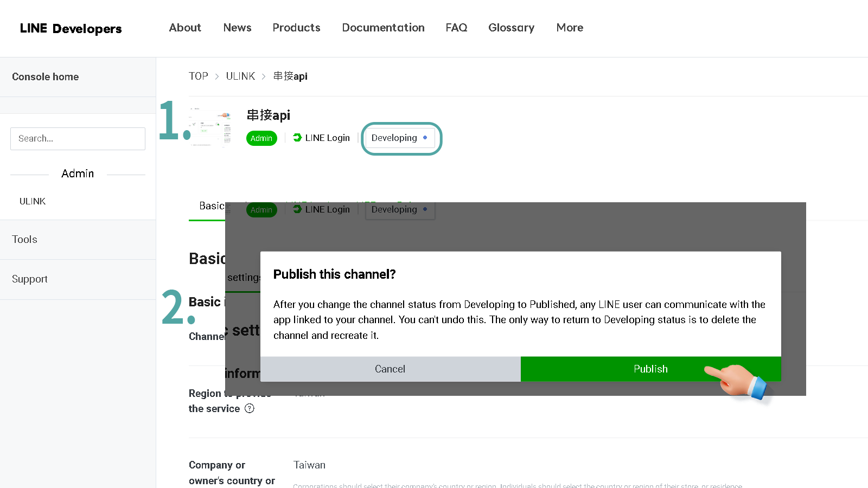Open the News menu item
This screenshot has height=488, width=868.
237,28
